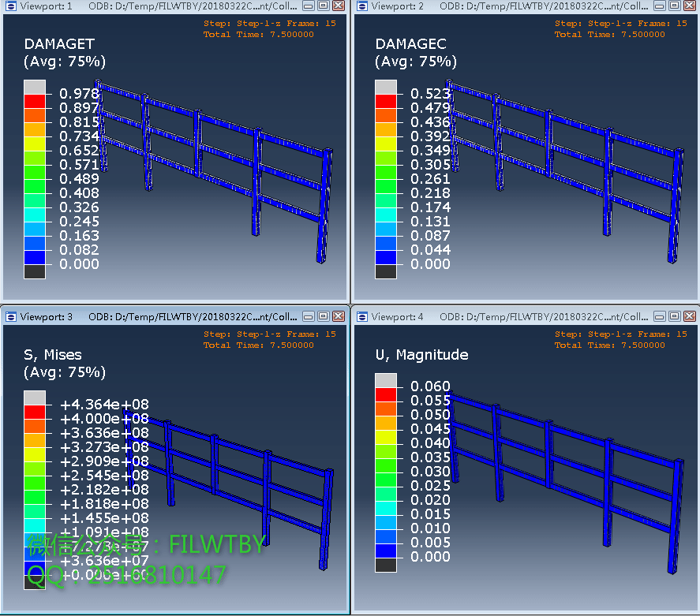Click the black bottom swatch in DAMAGET legend
Viewport: 700px width, 616px height.
[35, 271]
